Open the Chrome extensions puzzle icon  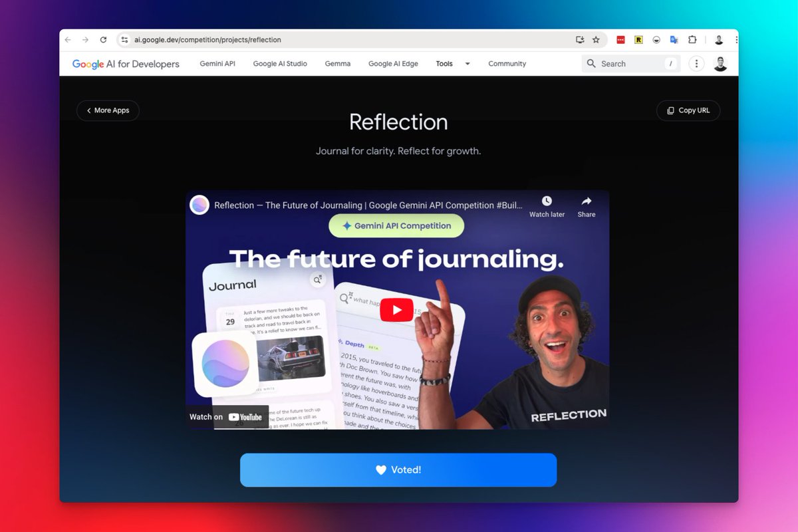pos(692,40)
